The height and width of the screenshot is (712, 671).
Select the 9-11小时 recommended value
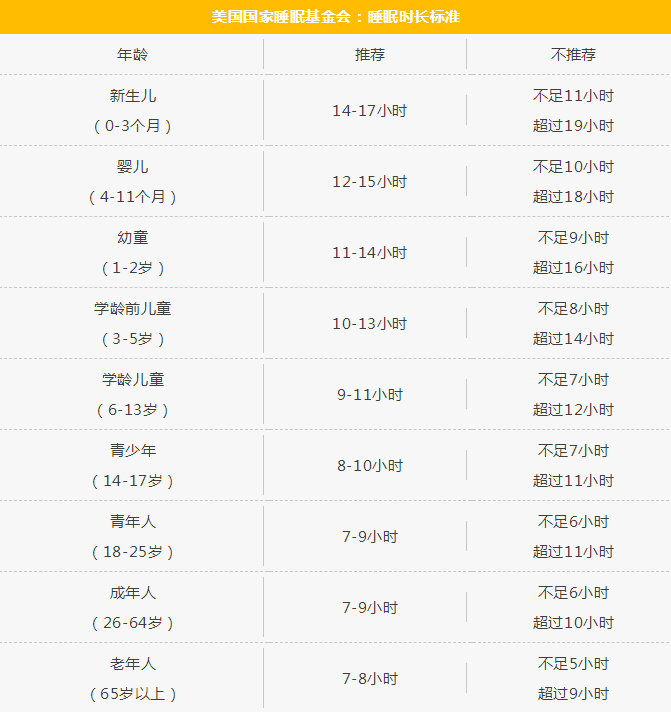click(370, 395)
